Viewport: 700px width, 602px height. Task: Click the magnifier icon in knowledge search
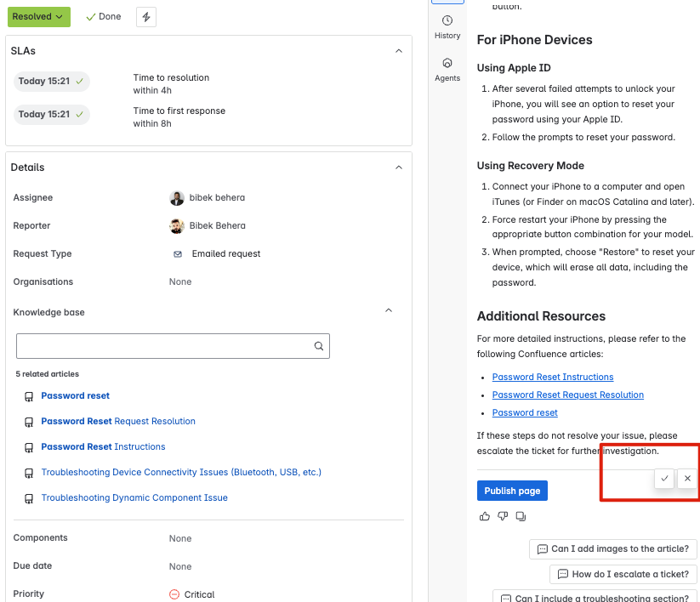tap(319, 346)
